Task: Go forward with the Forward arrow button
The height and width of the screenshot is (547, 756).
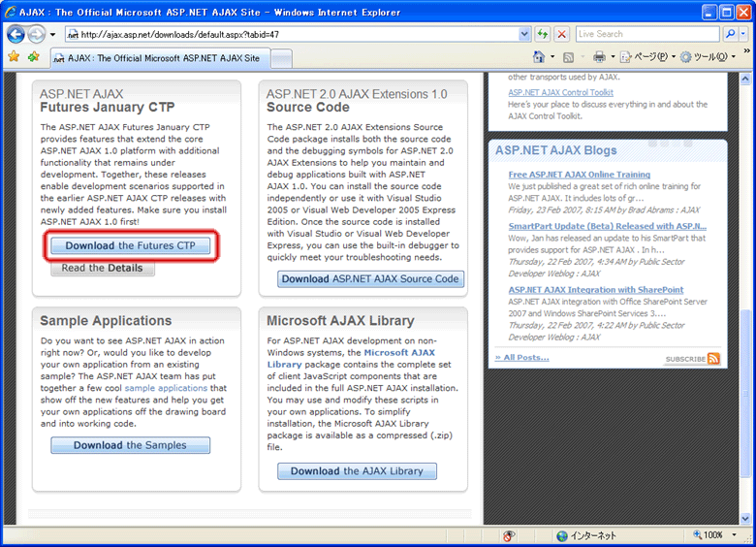Action: tap(36, 34)
